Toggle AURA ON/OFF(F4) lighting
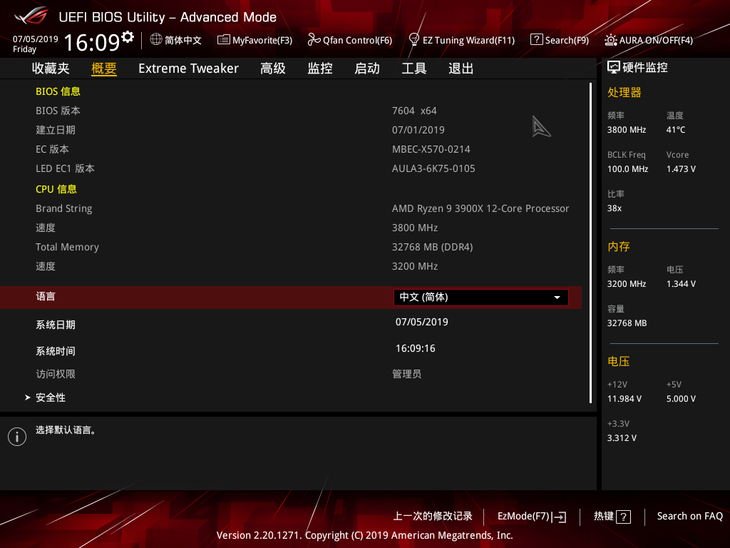This screenshot has width=730, height=548. tap(649, 41)
